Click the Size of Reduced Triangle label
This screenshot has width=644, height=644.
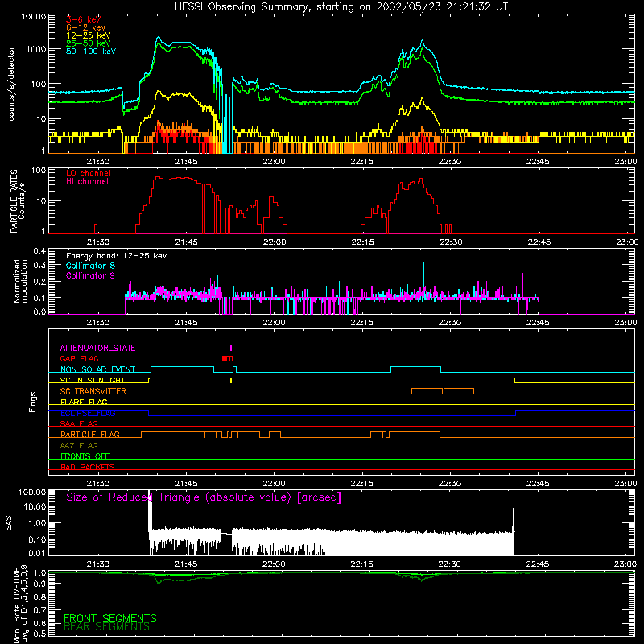[204, 497]
